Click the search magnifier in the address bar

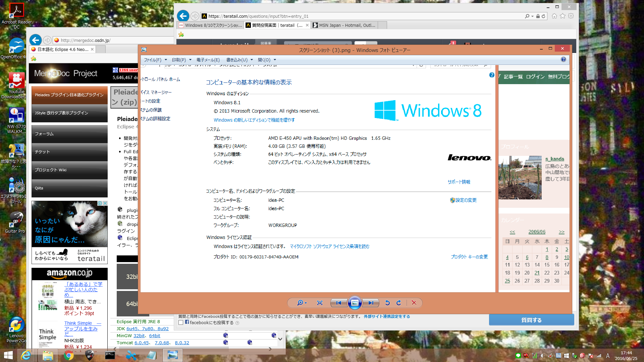[527, 16]
